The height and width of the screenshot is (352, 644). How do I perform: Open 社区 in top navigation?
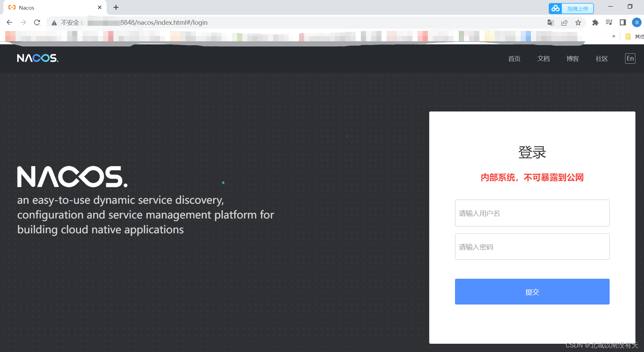pos(602,59)
